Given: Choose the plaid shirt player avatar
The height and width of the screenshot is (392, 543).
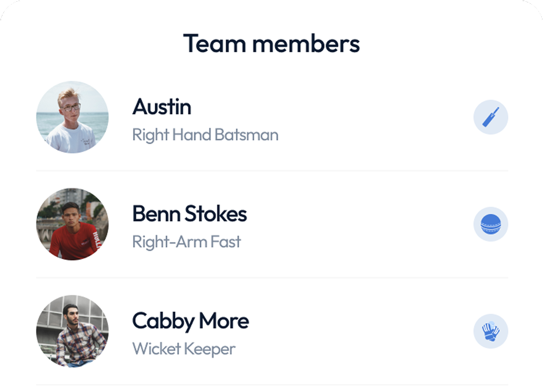Looking at the screenshot, I should [72, 331].
